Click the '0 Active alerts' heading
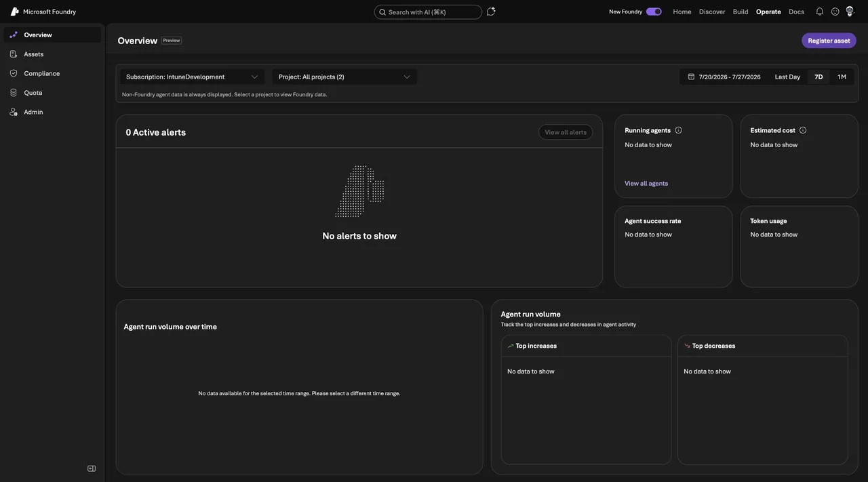 click(155, 132)
